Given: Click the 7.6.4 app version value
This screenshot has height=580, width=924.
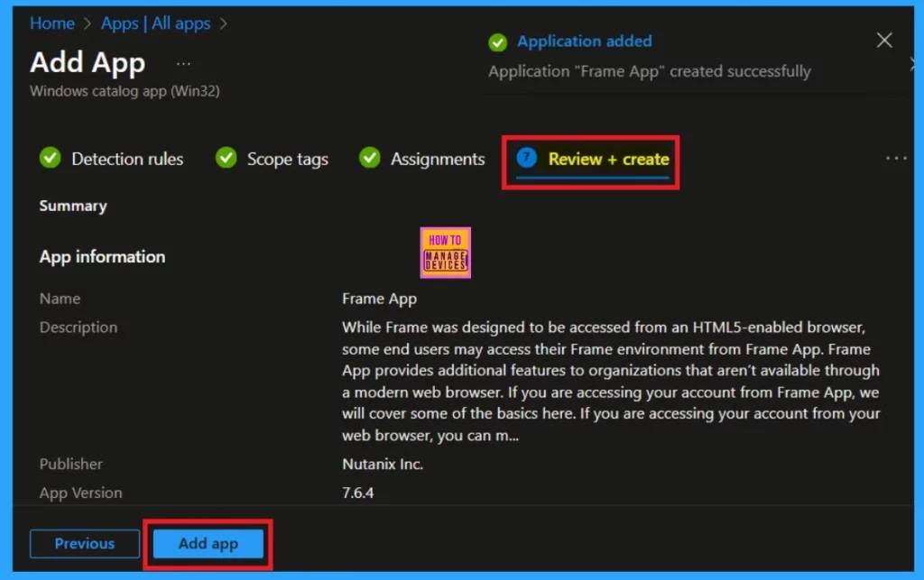Looking at the screenshot, I should point(357,493).
